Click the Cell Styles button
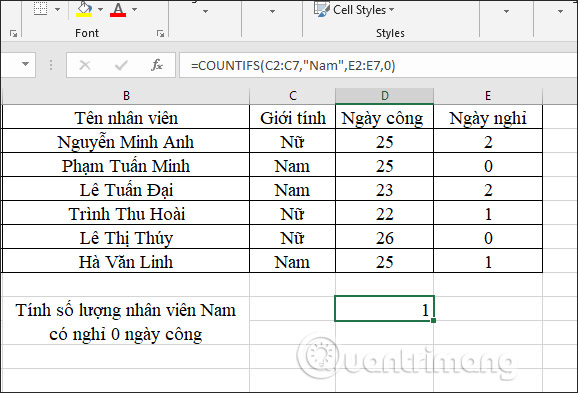The height and width of the screenshot is (393, 578). pyautogui.click(x=355, y=10)
